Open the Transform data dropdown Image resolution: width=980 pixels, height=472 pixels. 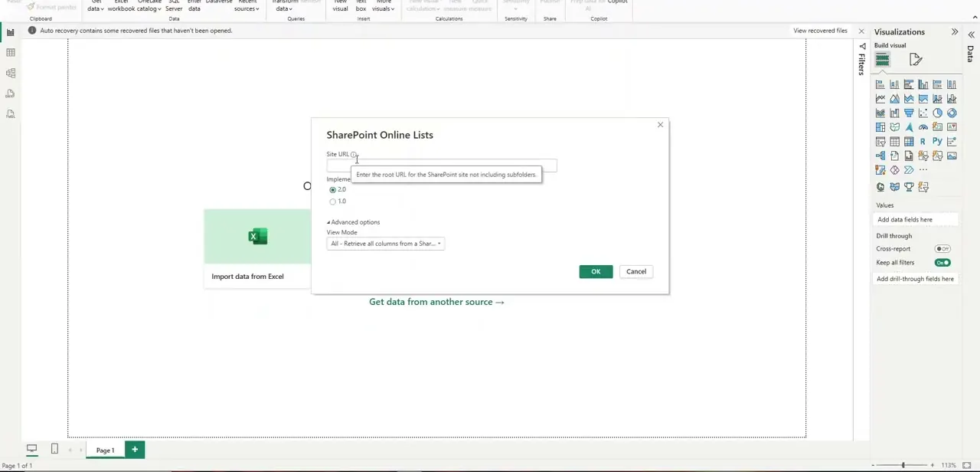[x=284, y=6]
